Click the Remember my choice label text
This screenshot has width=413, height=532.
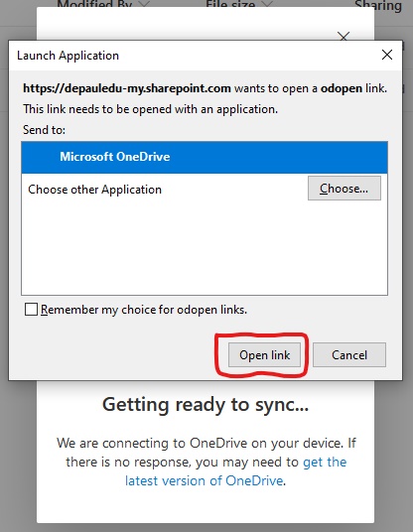pyautogui.click(x=144, y=310)
